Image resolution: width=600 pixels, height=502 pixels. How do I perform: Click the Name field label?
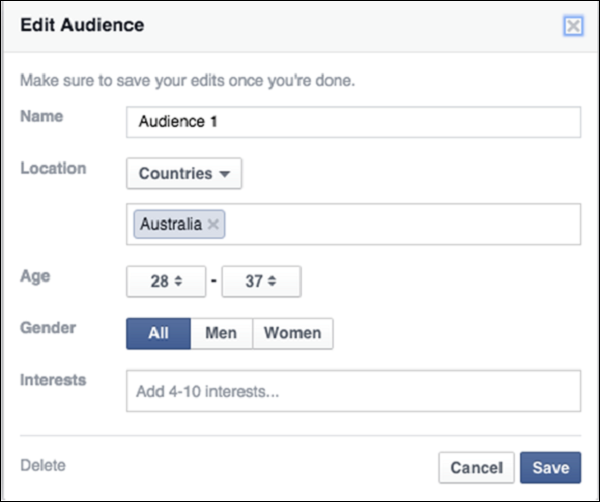[x=41, y=116]
